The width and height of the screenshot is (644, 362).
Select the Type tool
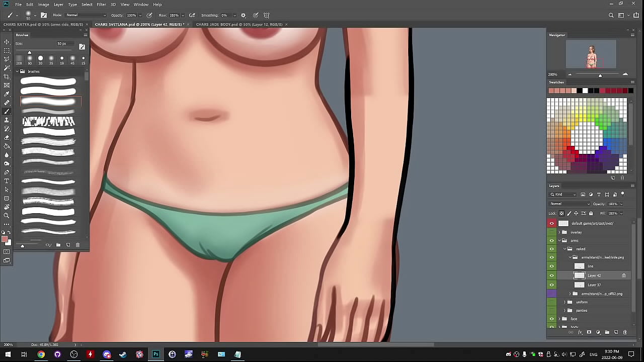click(x=7, y=181)
